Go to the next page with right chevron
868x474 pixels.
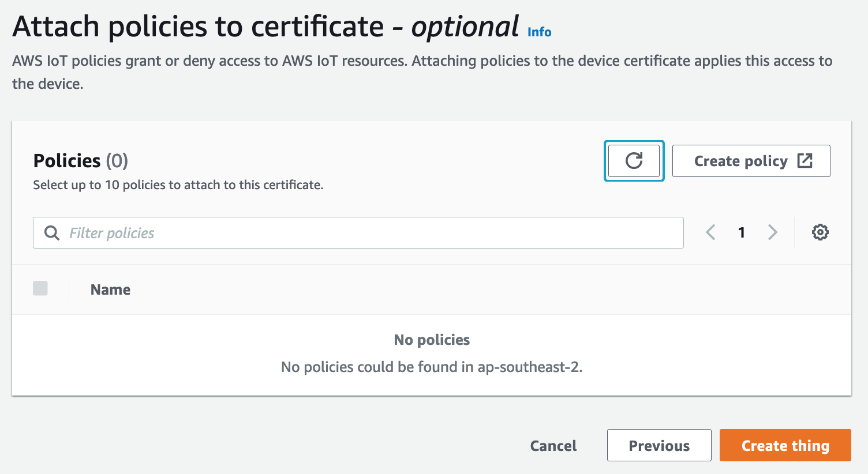773,232
